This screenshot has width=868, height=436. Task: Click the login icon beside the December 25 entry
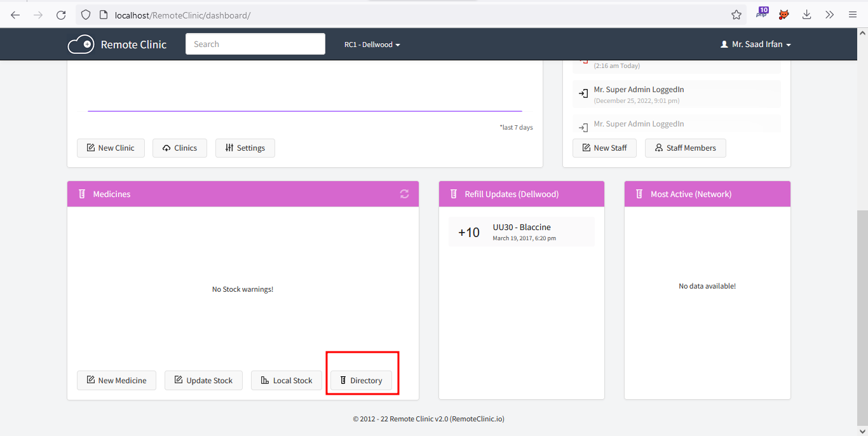click(583, 93)
